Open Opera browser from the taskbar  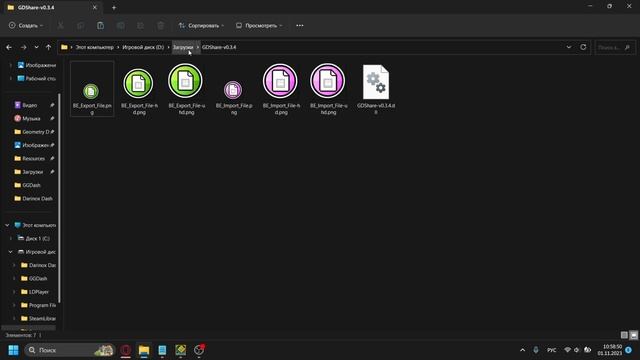(125, 350)
